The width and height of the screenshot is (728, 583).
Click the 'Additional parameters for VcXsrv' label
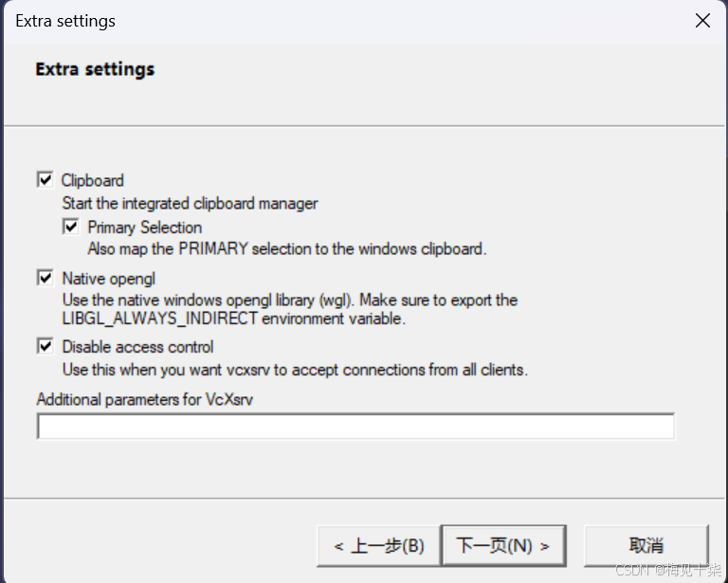pyautogui.click(x=145, y=400)
